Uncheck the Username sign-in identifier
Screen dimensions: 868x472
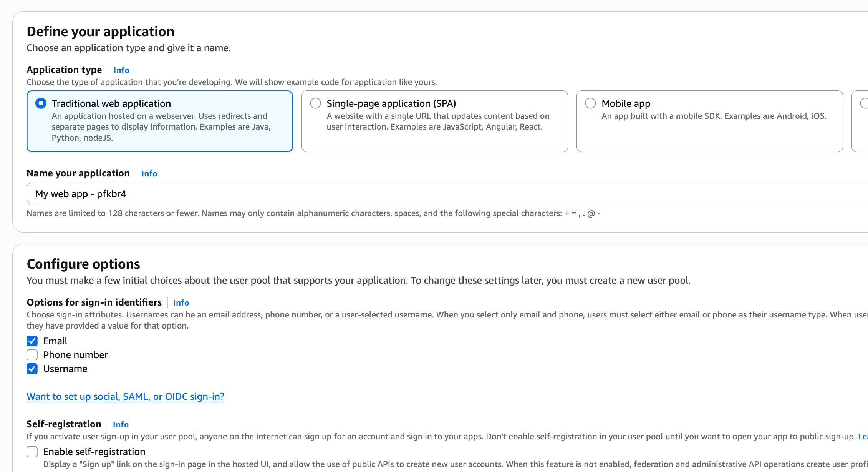click(32, 369)
